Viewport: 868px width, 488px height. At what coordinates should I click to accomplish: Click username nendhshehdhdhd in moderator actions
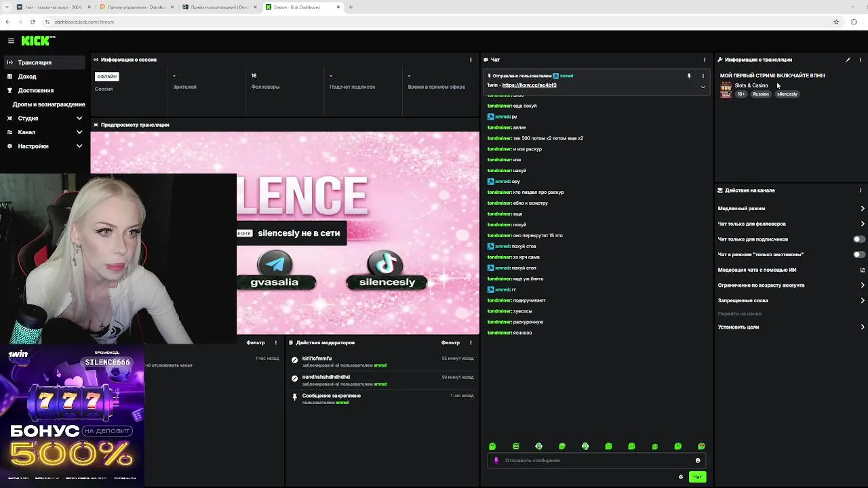[x=326, y=377]
